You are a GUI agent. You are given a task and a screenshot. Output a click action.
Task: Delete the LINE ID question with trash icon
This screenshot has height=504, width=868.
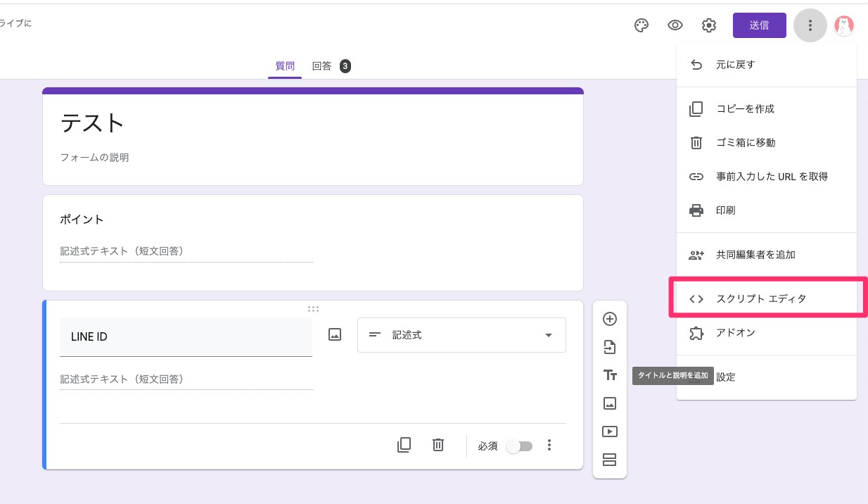tap(438, 445)
